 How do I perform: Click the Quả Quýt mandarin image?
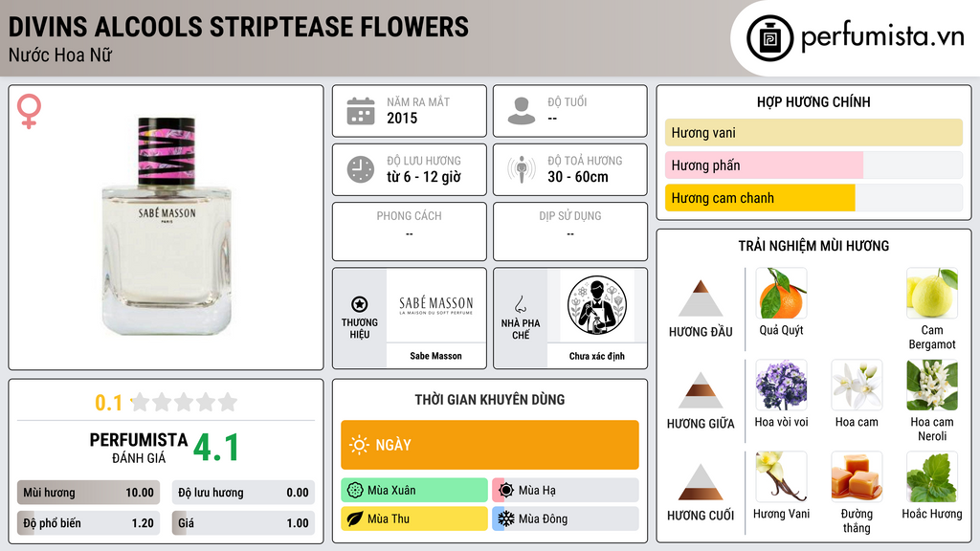[x=781, y=294]
